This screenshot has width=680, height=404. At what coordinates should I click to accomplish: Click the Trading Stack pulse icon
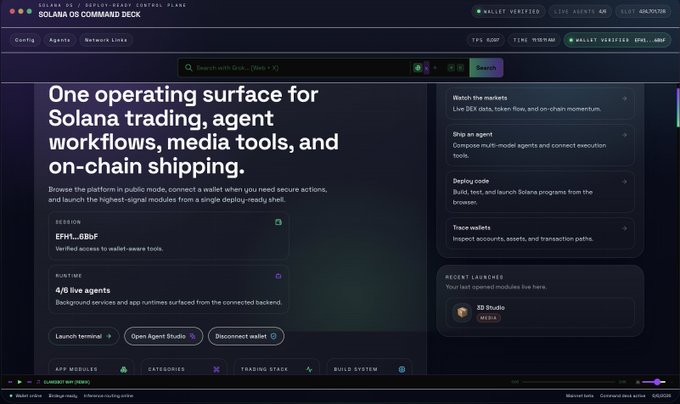coord(309,369)
